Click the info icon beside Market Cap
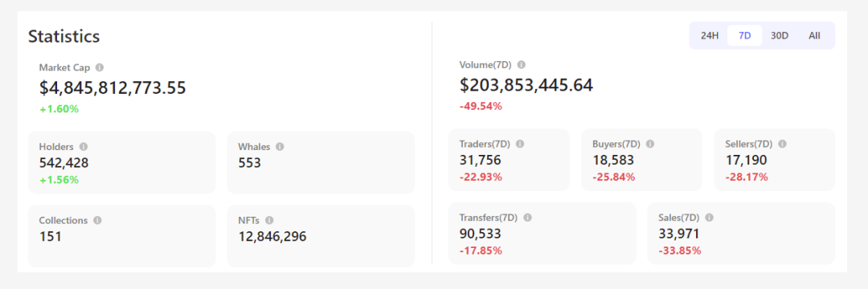This screenshot has width=868, height=289. pos(100,67)
